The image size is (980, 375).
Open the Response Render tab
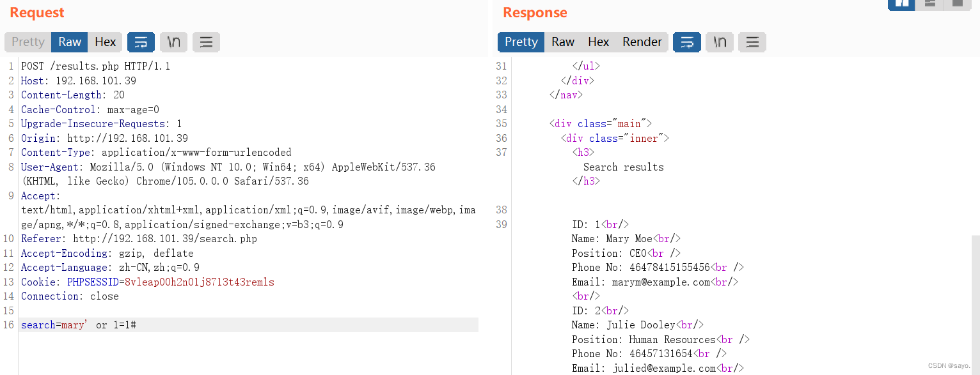pyautogui.click(x=642, y=42)
